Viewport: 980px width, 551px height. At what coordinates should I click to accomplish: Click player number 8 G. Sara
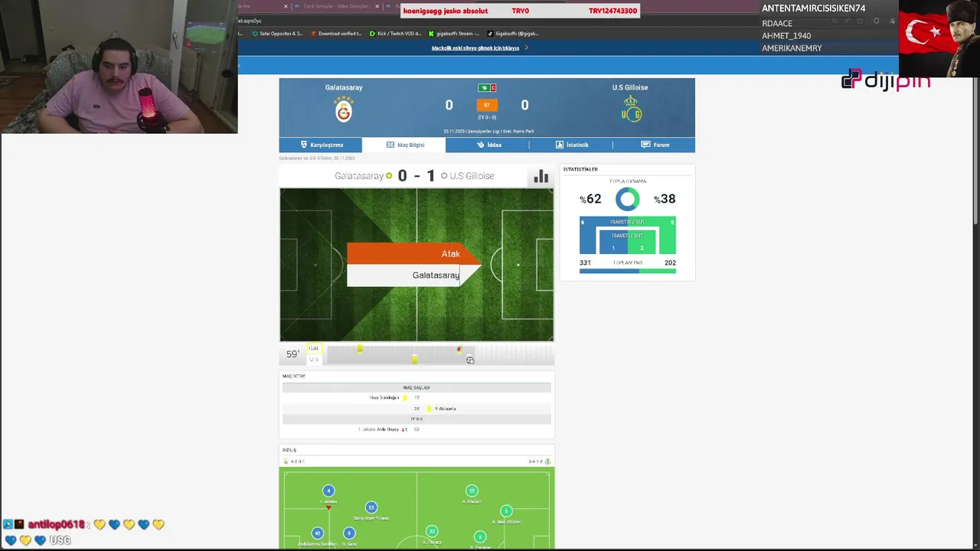349,533
